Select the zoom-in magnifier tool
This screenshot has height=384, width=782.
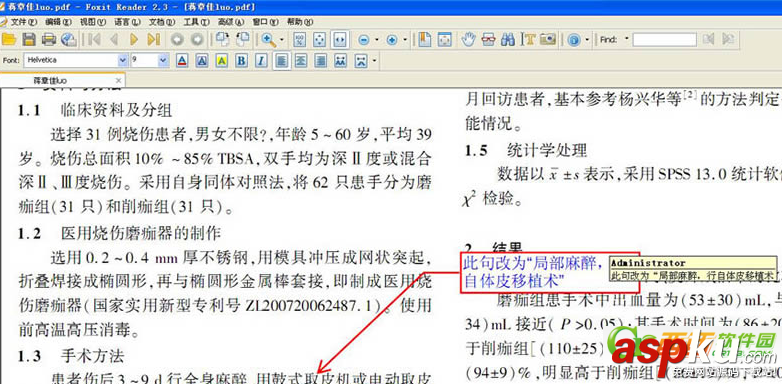268,40
